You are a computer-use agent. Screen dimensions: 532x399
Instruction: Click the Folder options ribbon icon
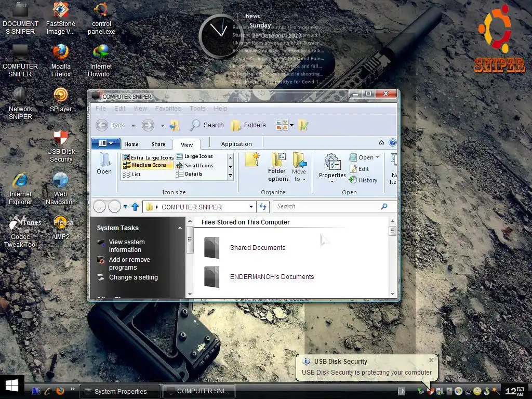(278, 167)
